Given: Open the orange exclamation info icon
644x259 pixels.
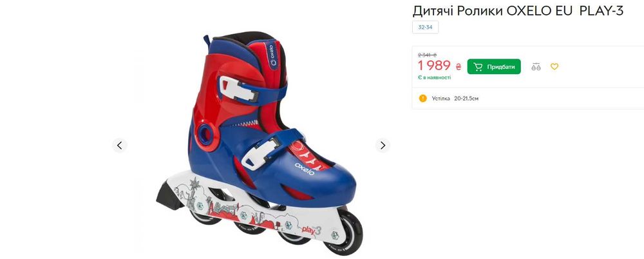Looking at the screenshot, I should pyautogui.click(x=422, y=99).
